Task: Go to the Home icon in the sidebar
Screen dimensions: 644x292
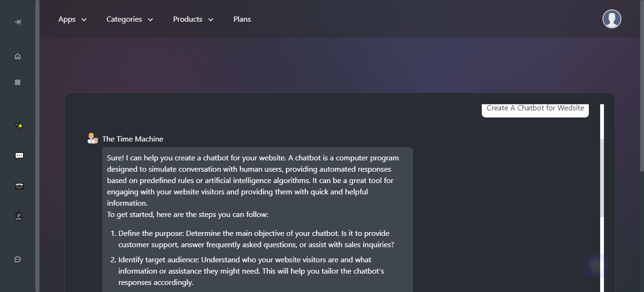Action: (x=17, y=57)
